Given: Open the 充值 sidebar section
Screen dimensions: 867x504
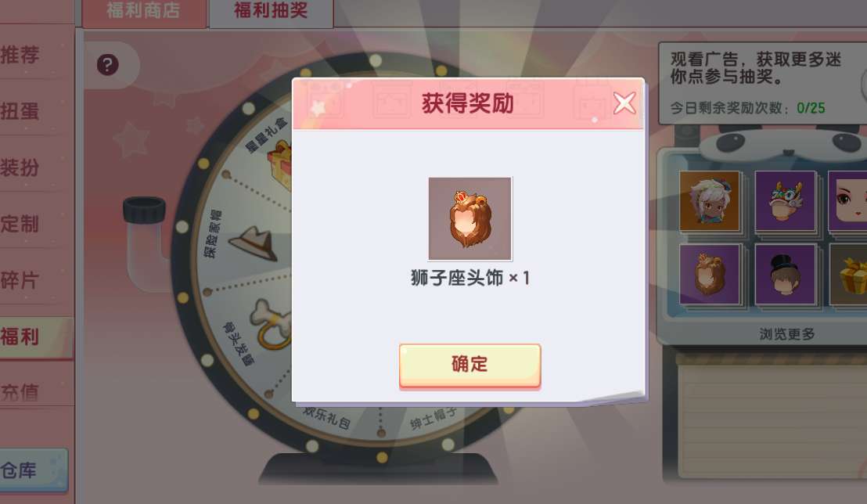Looking at the screenshot, I should point(22,392).
